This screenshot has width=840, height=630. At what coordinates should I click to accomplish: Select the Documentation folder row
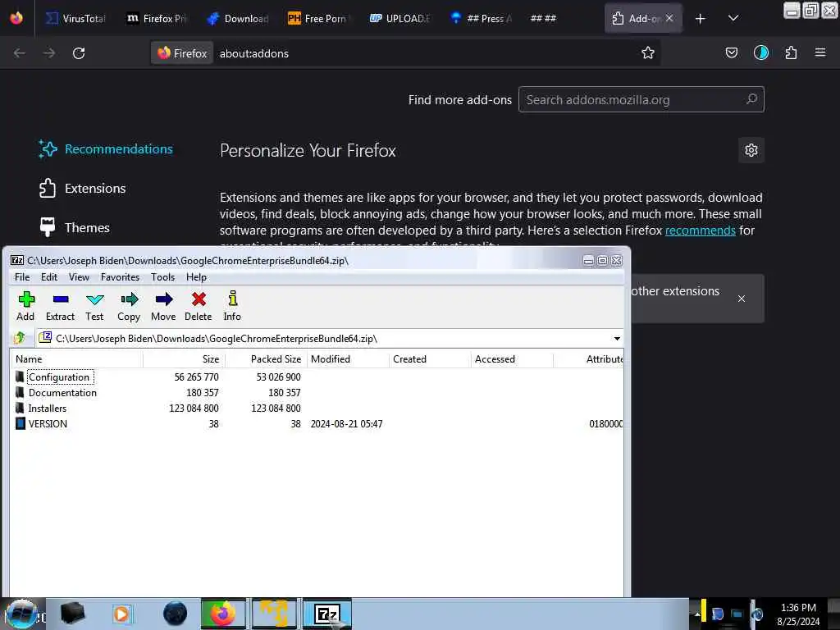click(x=316, y=393)
